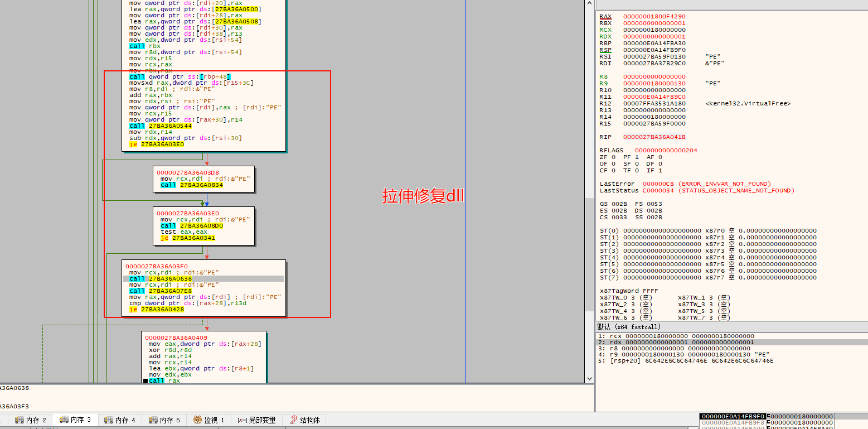This screenshot has width=868, height=429.
Task: Open the 局部变量 locals tab
Action: (256, 420)
